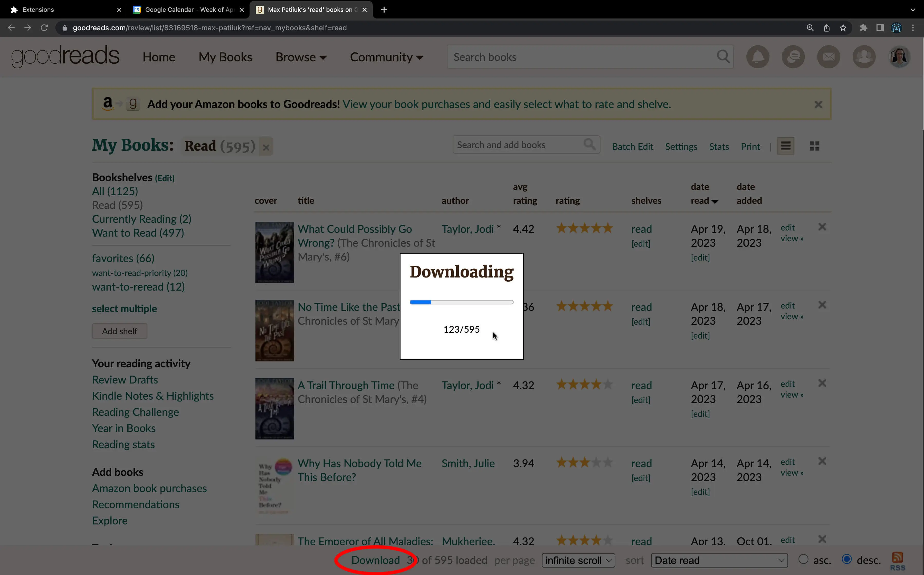Remove the Read shelf filter
The width and height of the screenshot is (924, 575).
tap(266, 147)
